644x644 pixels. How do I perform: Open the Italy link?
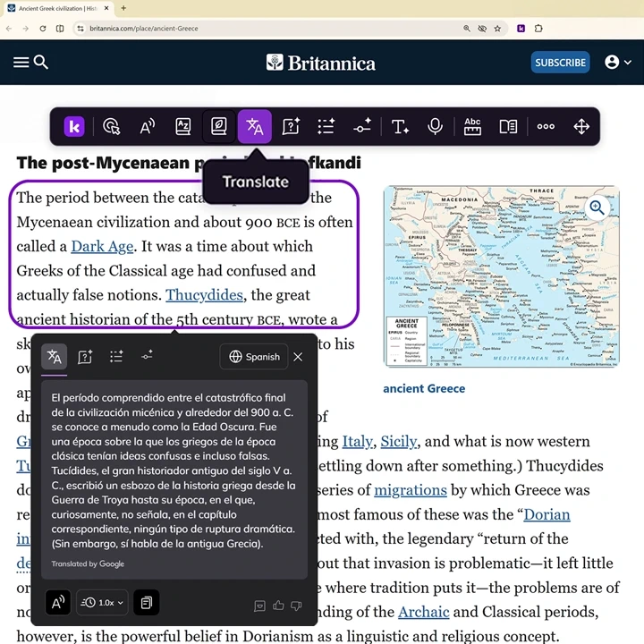tap(357, 442)
